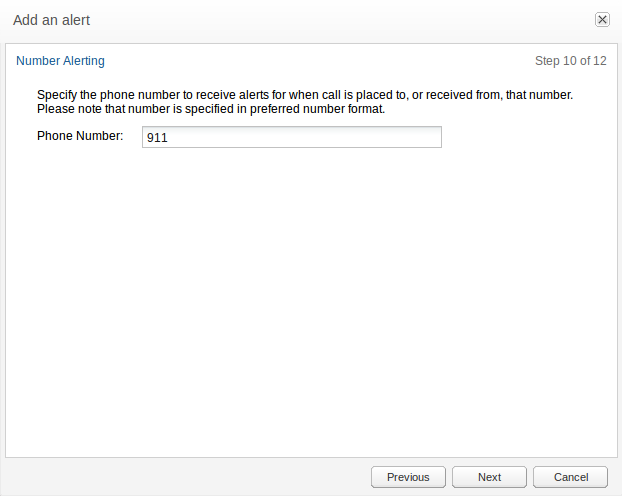Abort alert creation with Cancel
The height and width of the screenshot is (496, 622).
[570, 477]
